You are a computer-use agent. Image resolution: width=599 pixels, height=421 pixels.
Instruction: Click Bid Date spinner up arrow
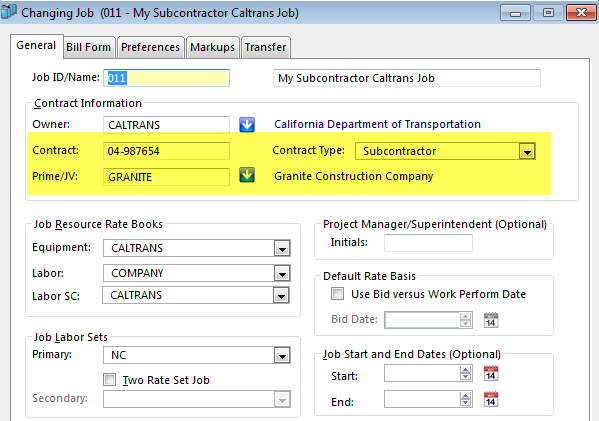click(465, 316)
